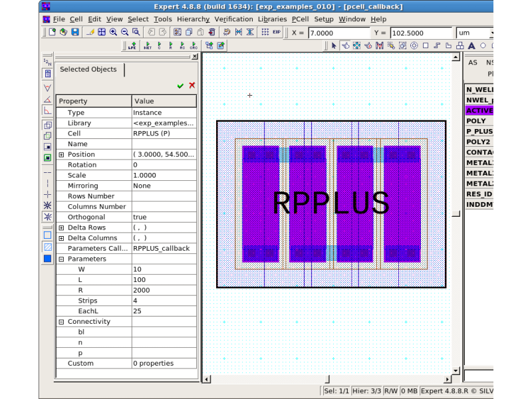532x399 pixels.
Task: Run LPE from the toolbar
Action: [132, 46]
